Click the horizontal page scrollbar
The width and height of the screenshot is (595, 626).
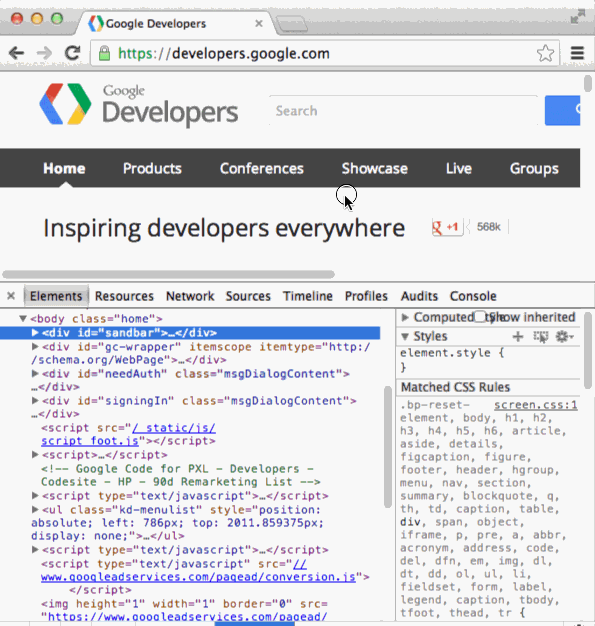click(x=168, y=274)
